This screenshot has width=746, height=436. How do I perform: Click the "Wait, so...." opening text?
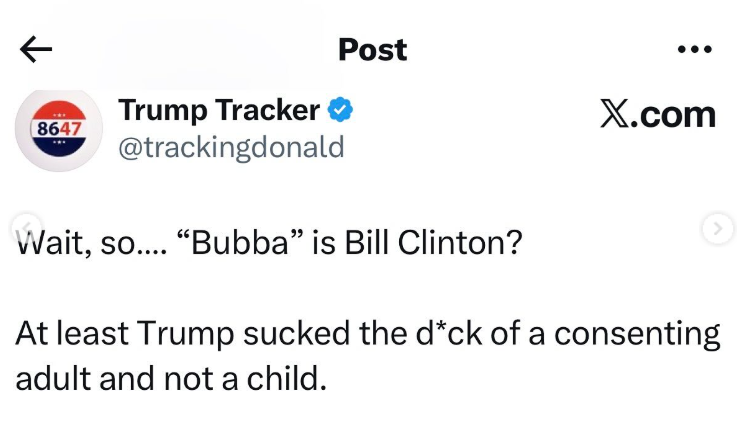click(x=91, y=244)
